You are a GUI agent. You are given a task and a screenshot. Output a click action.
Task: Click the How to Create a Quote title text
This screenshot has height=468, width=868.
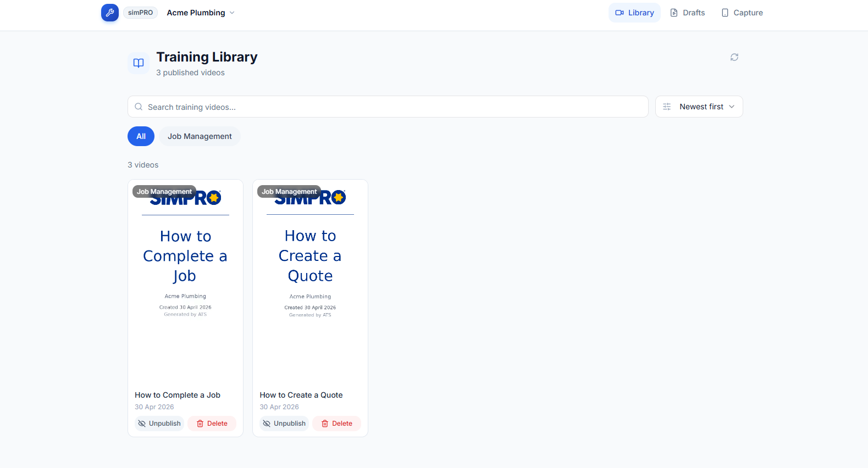[301, 395]
